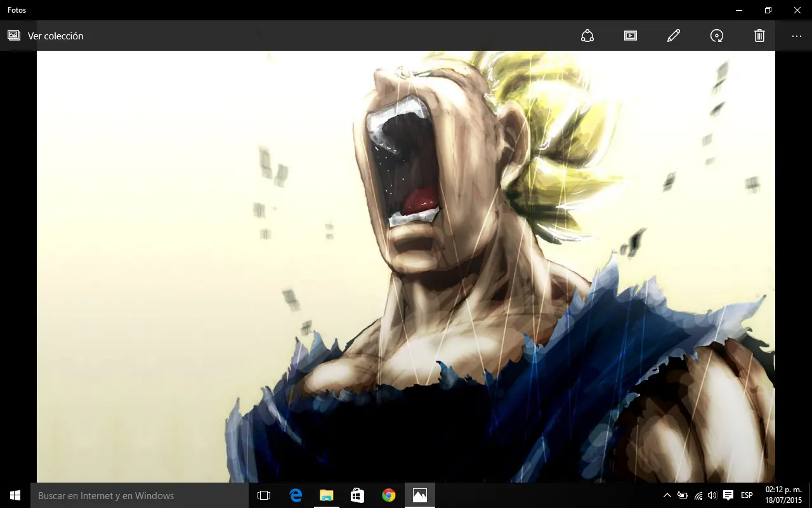Delete the photo with the trash icon
812x508 pixels.
tap(759, 36)
